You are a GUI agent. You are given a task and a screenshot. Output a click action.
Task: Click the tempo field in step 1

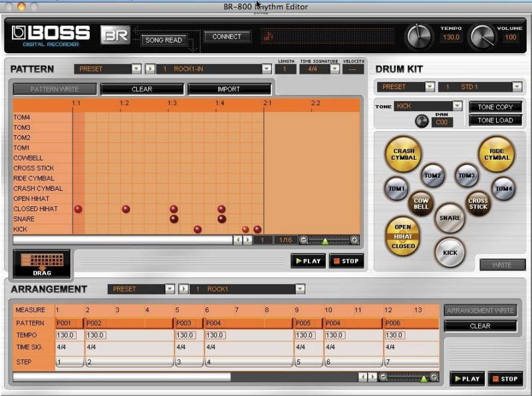[x=66, y=335]
